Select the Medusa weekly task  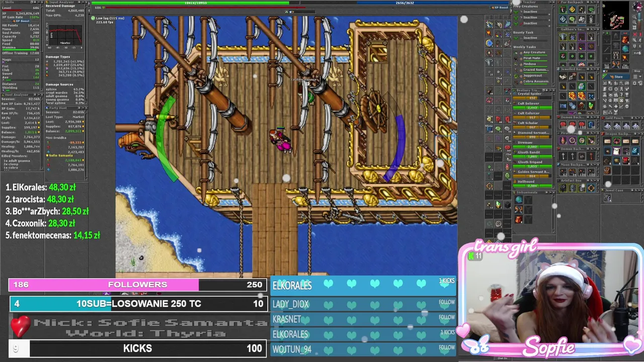(x=530, y=64)
